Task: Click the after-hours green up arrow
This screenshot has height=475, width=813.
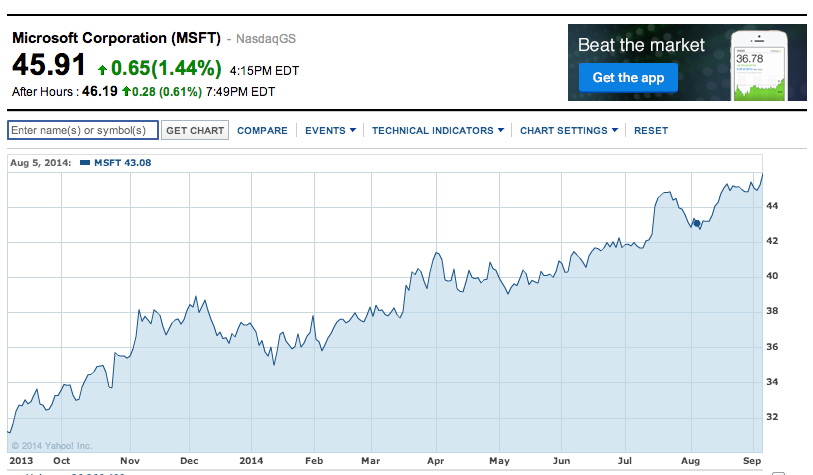Action: click(x=127, y=92)
